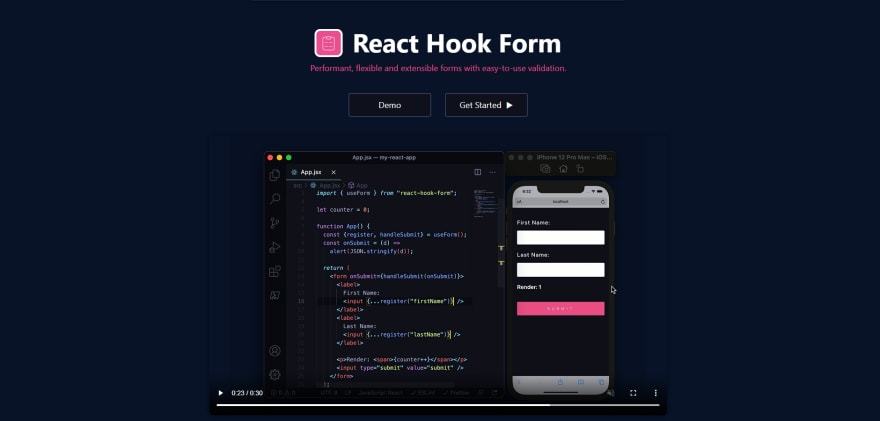This screenshot has height=421, width=880.
Task: Click the 'Render: <span>{counter++}' code line
Action: click(402, 359)
